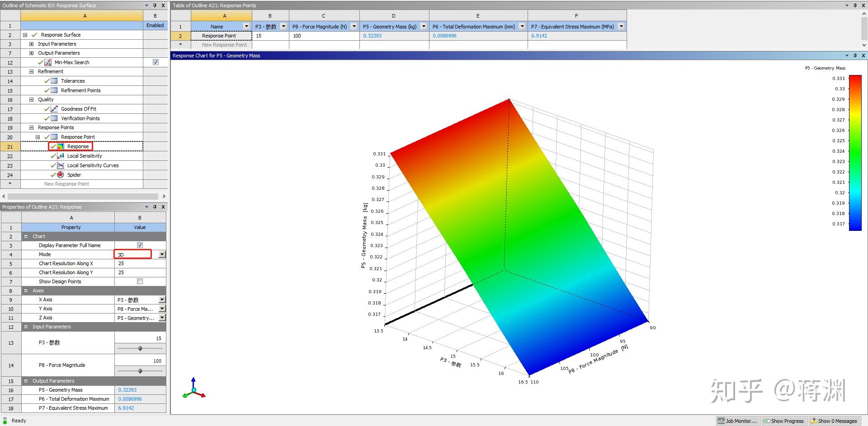The width and height of the screenshot is (868, 426).
Task: Select the Min-Max Search icon
Action: pyautogui.click(x=48, y=62)
